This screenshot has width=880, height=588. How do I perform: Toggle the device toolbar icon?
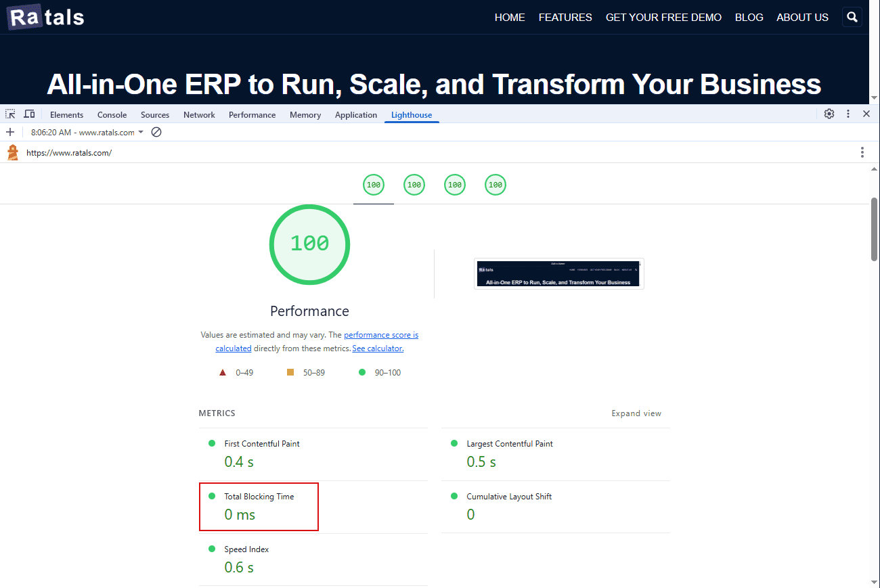29,114
